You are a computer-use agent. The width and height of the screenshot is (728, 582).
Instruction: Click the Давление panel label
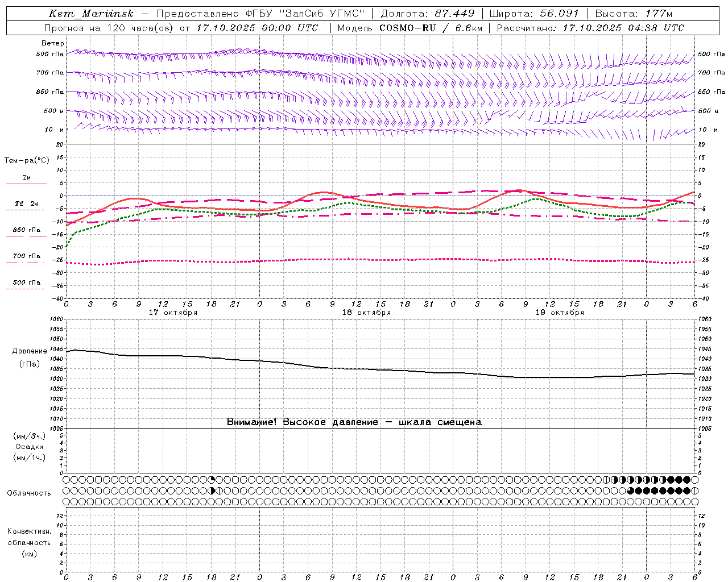pyautogui.click(x=30, y=351)
